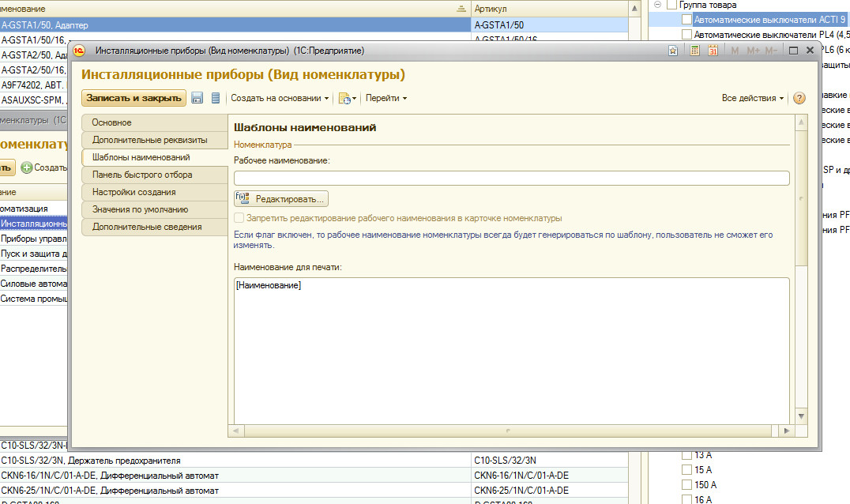Tick 'Автоматические выключатели ACTI 9' checkbox
850x504 pixels.
686,19
